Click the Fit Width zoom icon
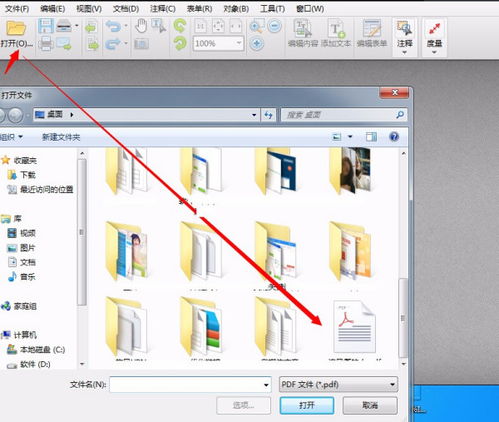Image resolution: width=499 pixels, height=422 pixels. (236, 26)
